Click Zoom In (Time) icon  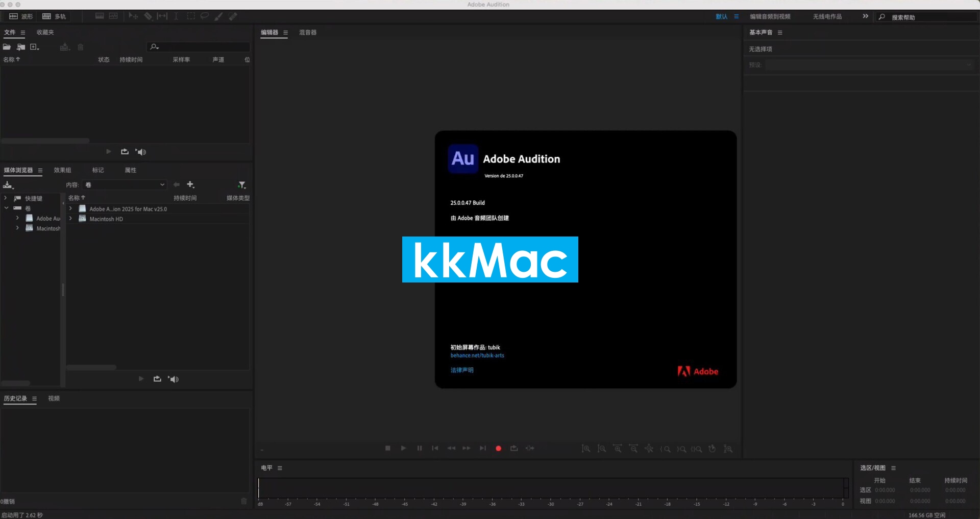(x=618, y=449)
